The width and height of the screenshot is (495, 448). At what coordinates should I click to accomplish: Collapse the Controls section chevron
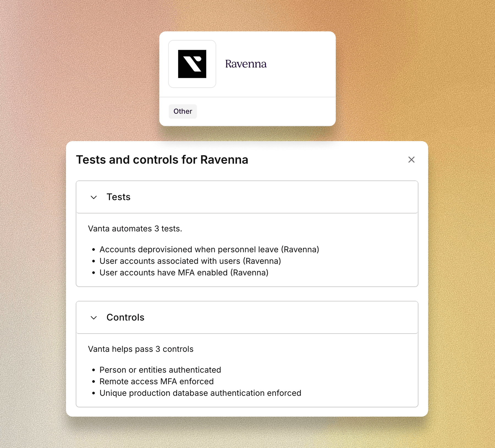(94, 318)
